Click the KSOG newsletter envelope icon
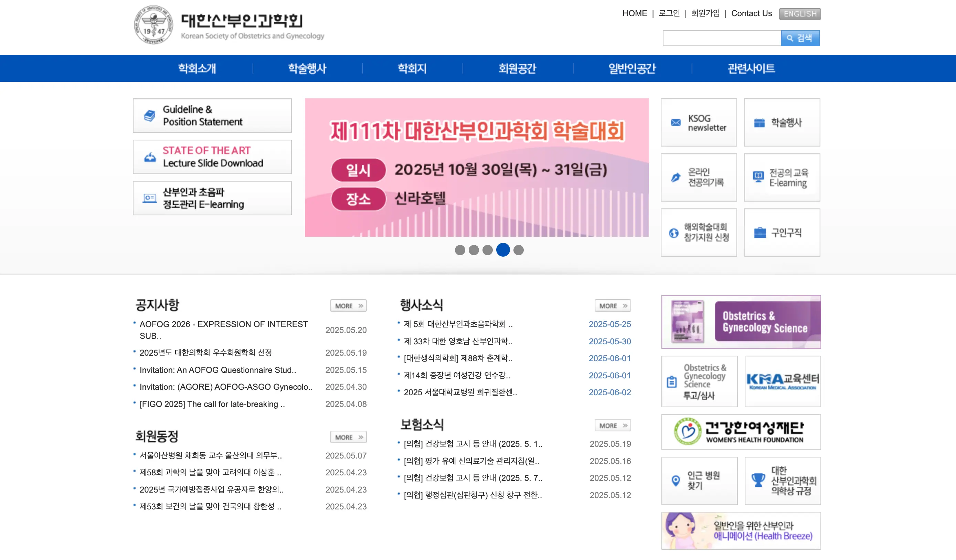Image resolution: width=956 pixels, height=560 pixels. 676,122
